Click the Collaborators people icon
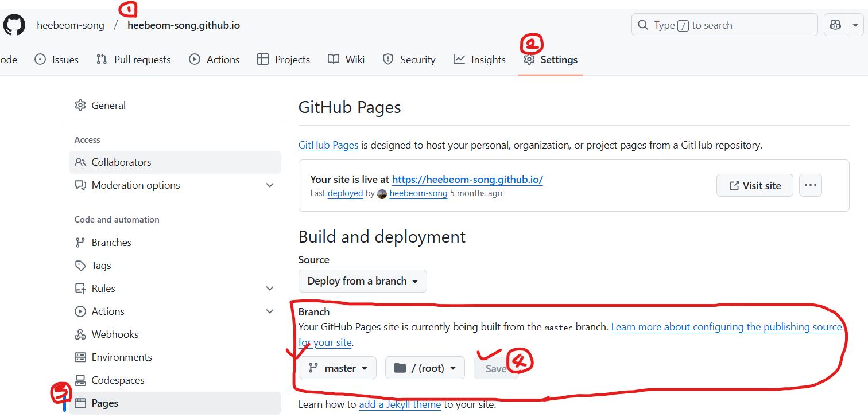868x417 pixels. coord(80,162)
